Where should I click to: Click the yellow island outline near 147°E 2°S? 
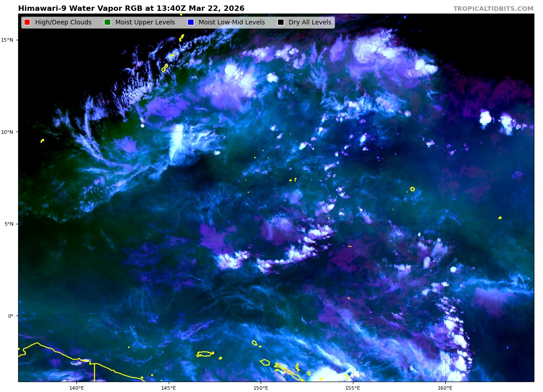pyautogui.click(x=205, y=354)
